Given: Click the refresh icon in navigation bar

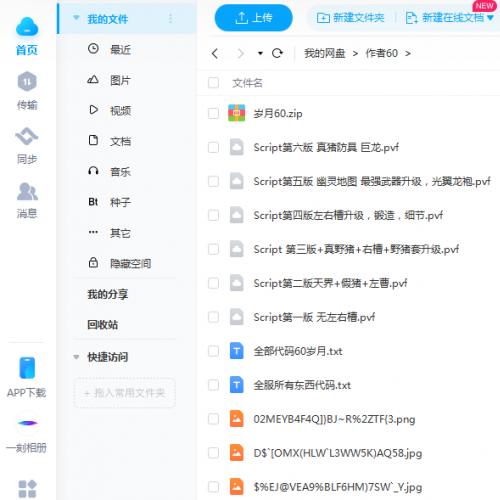Looking at the screenshot, I should point(277,53).
